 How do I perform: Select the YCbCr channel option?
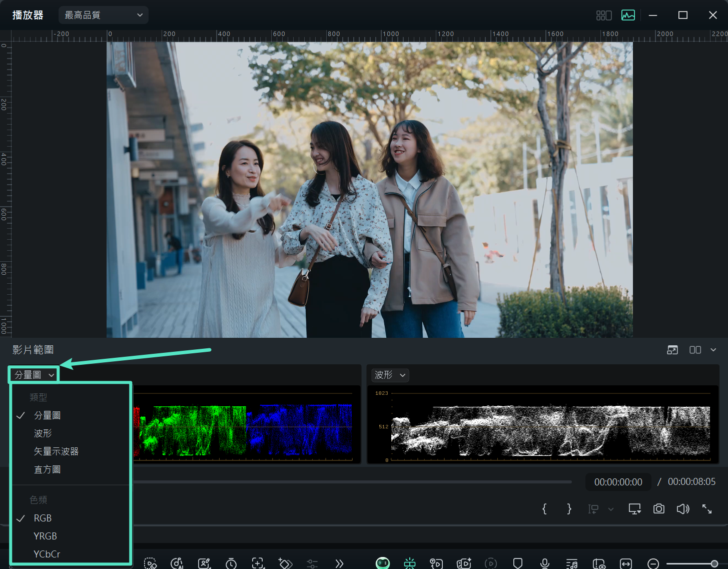coord(47,554)
